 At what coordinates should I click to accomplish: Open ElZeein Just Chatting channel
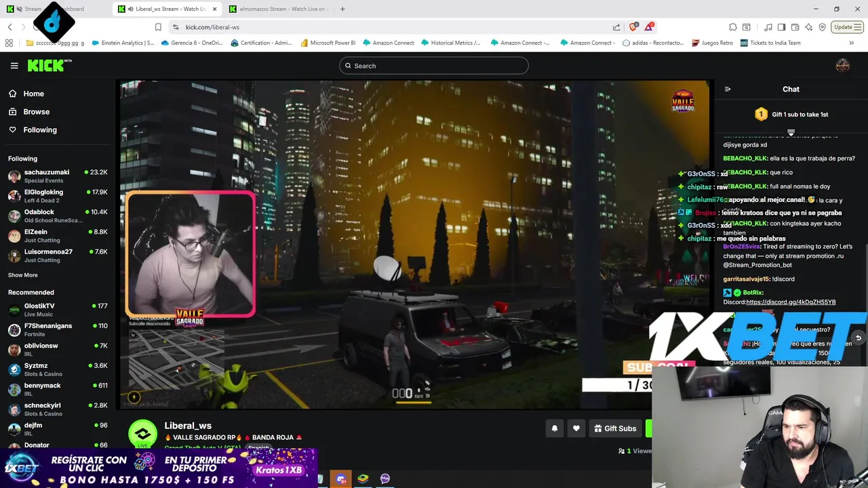[x=58, y=236]
